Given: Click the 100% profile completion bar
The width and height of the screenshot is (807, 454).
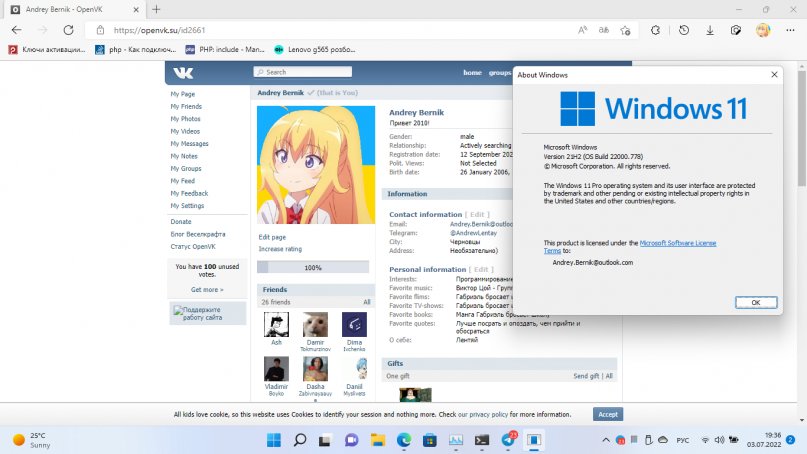Looking at the screenshot, I should pos(313,267).
